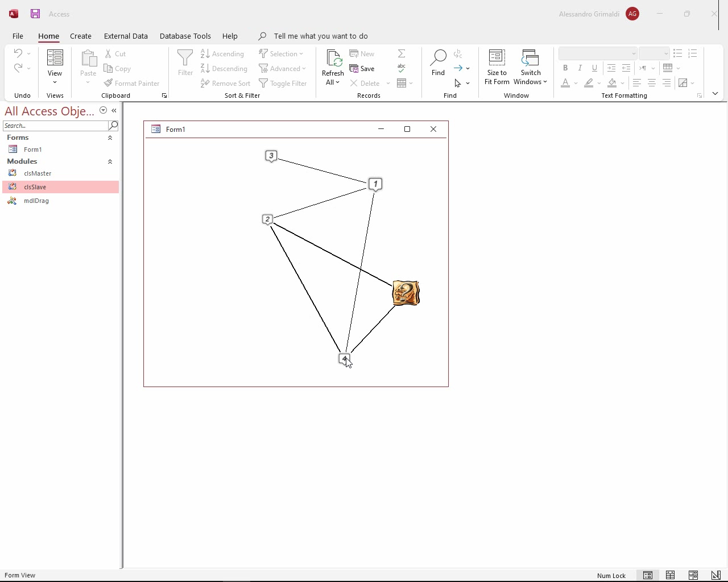Open the Selection filter dropdown
This screenshot has width=728, height=582.
coord(281,53)
